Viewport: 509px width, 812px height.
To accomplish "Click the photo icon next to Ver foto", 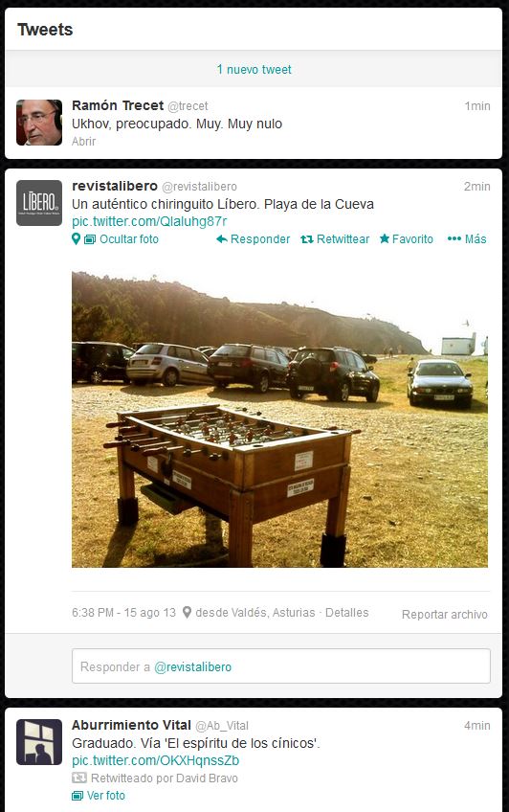I will [77, 796].
